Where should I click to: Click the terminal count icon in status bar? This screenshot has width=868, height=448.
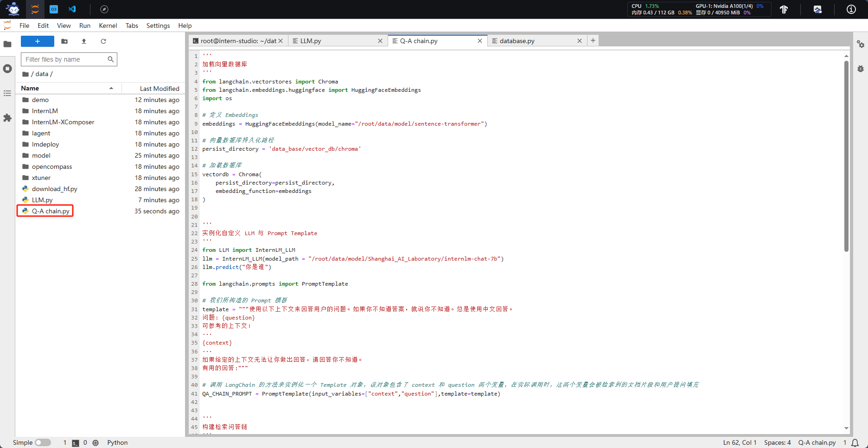(x=76, y=443)
